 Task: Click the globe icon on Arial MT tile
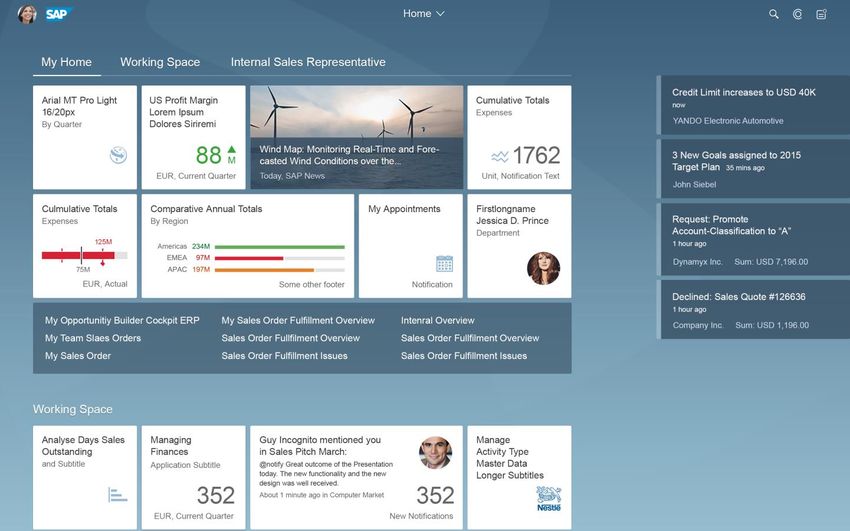[118, 155]
